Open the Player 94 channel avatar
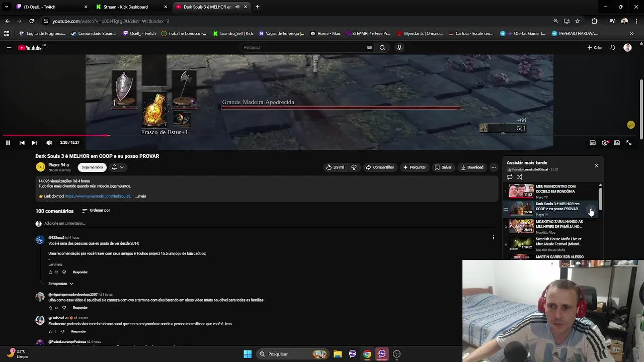 (40, 167)
